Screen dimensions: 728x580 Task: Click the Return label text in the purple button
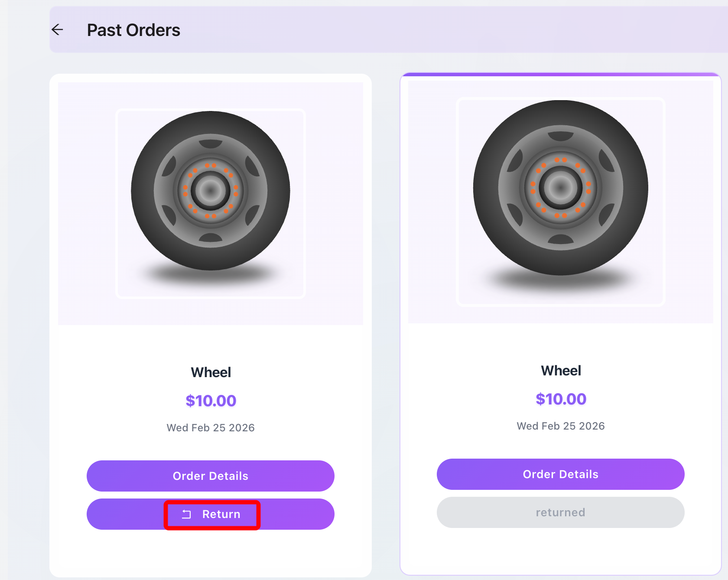click(x=221, y=514)
